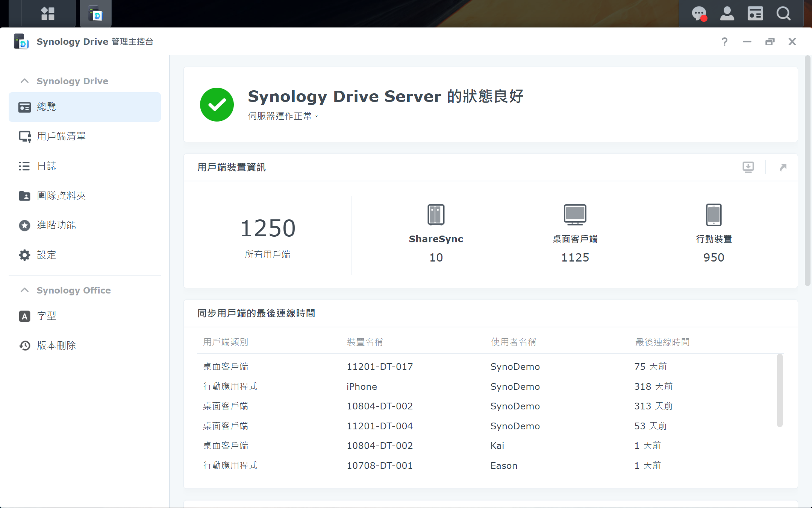Click the 字型 letter A icon

(24, 316)
